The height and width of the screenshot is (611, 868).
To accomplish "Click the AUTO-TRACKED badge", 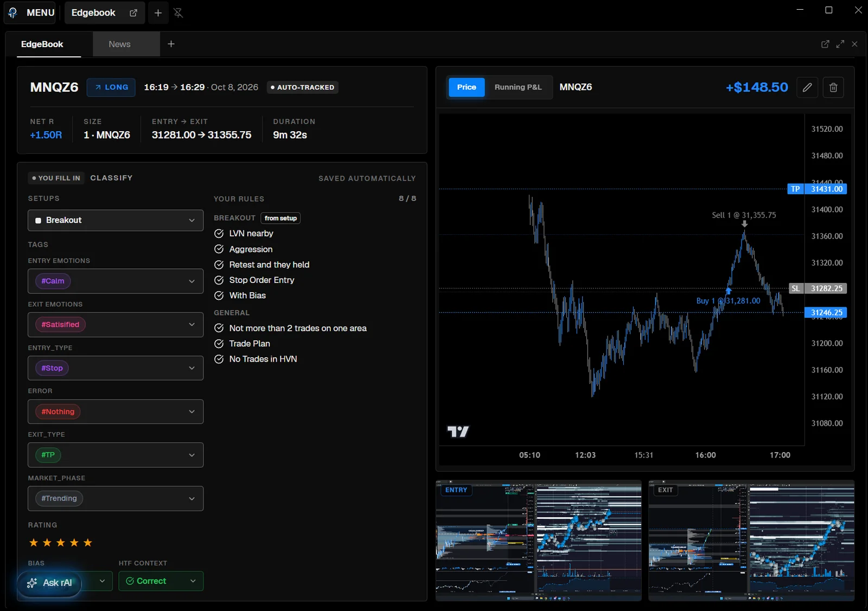I will pos(303,87).
